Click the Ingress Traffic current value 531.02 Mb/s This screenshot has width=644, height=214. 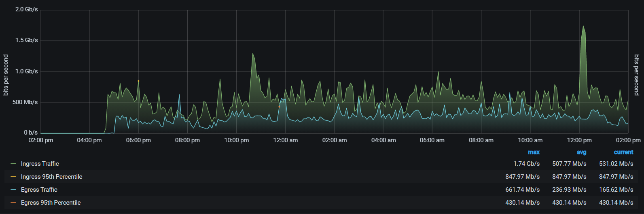click(616, 164)
